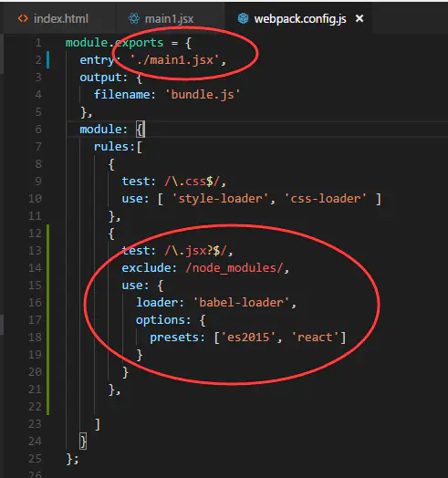
Task: Click the 'css-loader' string
Action: click(x=325, y=199)
